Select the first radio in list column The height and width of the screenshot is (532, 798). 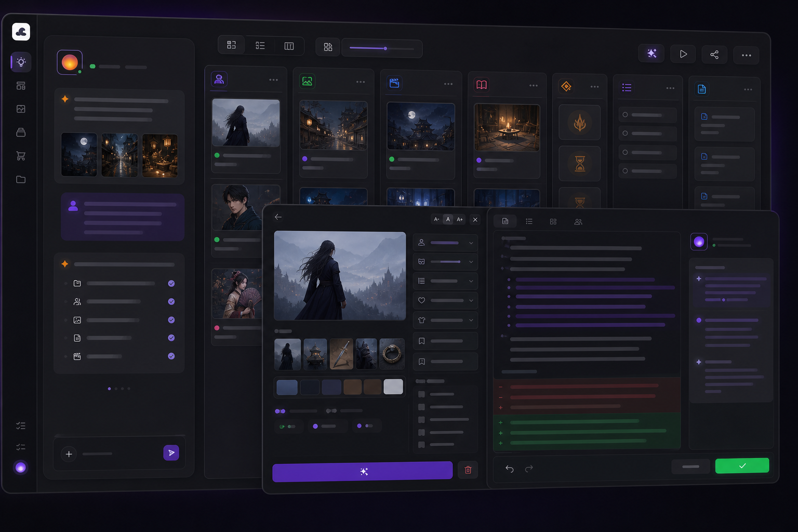[x=625, y=115]
